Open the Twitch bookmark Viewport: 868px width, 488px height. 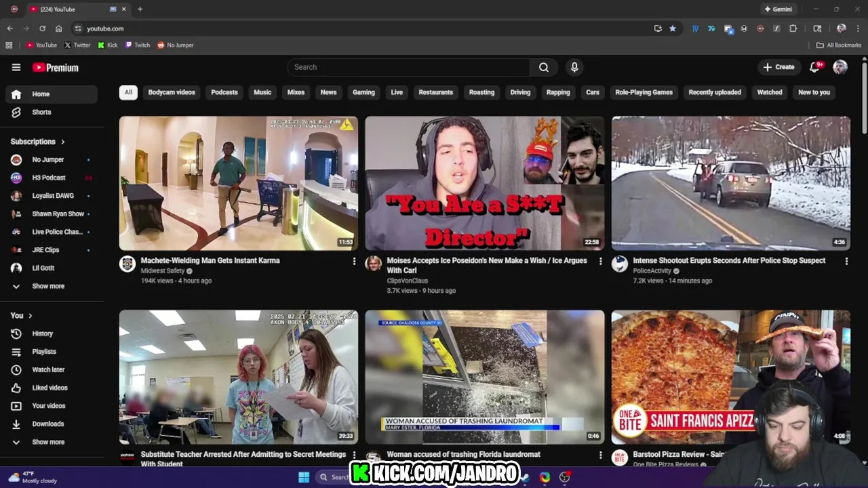coord(138,45)
